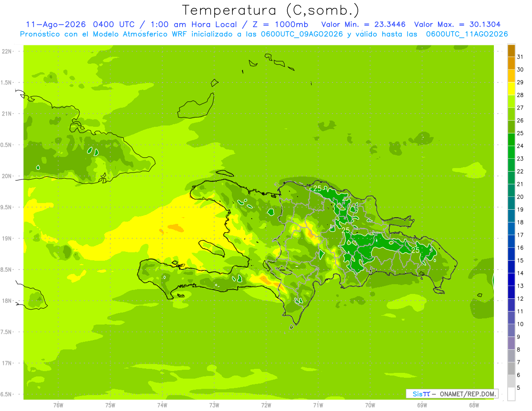Select the colorbar swatch between 29 and 30
This screenshot has width=532, height=411.
[x=511, y=76]
